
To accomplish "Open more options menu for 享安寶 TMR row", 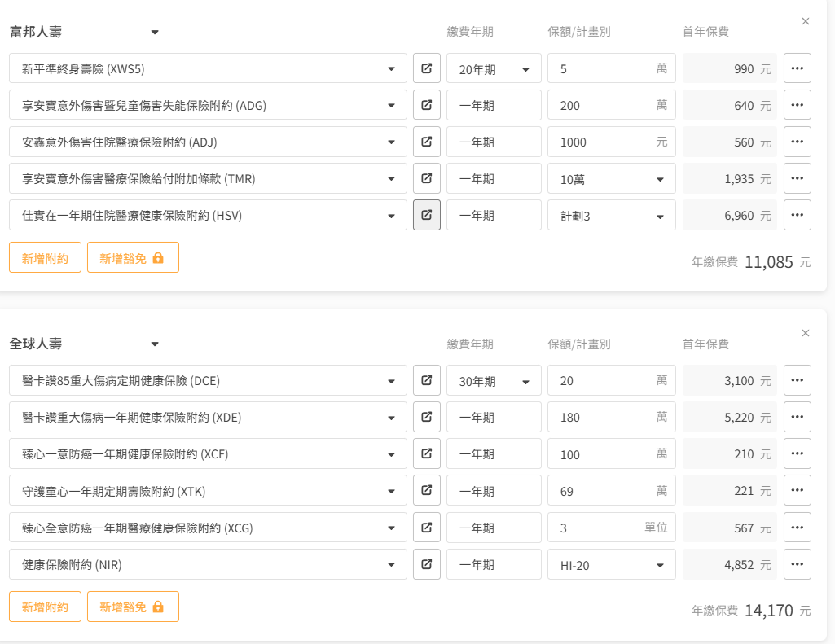I will point(797,178).
